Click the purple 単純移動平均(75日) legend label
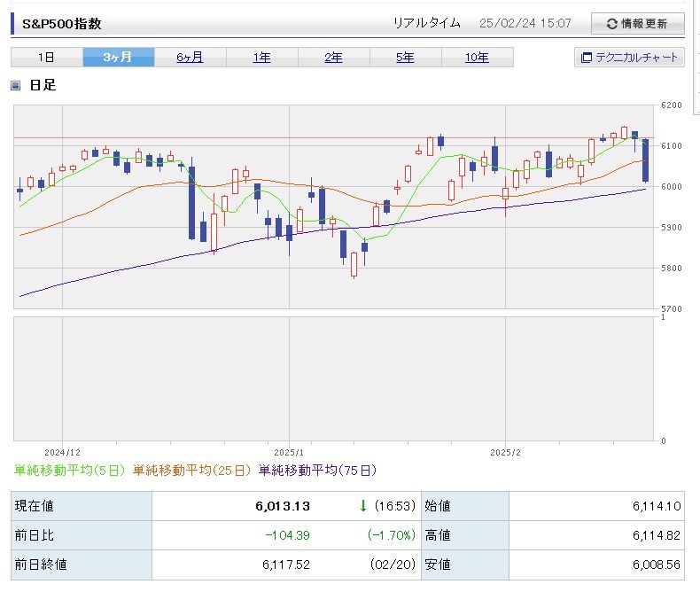This screenshot has height=592, width=700. click(x=317, y=471)
